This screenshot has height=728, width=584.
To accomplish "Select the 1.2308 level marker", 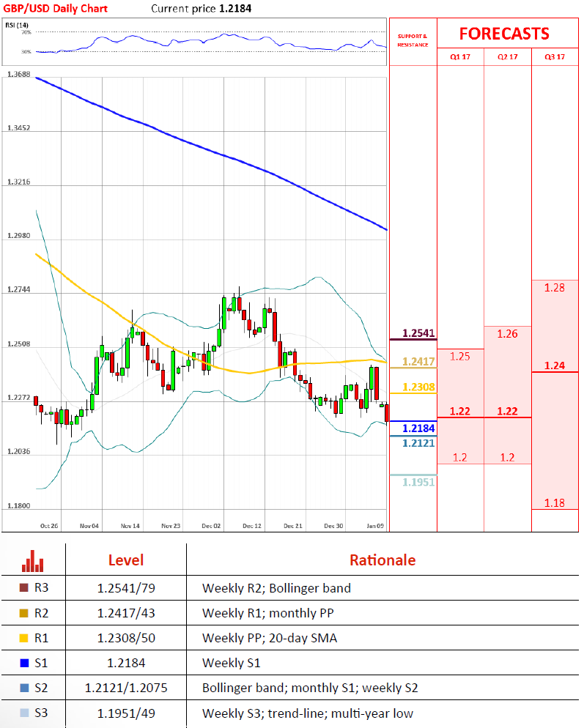I will coord(418,387).
